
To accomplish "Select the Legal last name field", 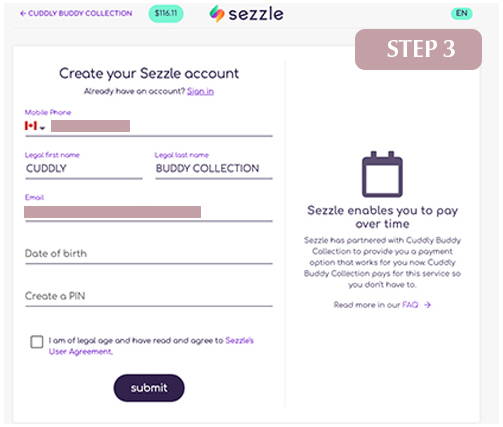I will click(x=214, y=168).
